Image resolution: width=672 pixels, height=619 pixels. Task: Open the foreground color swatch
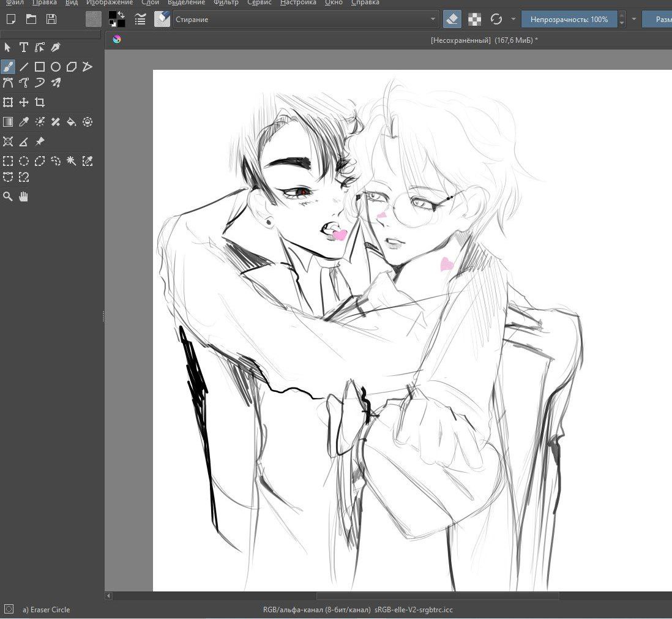[113, 15]
